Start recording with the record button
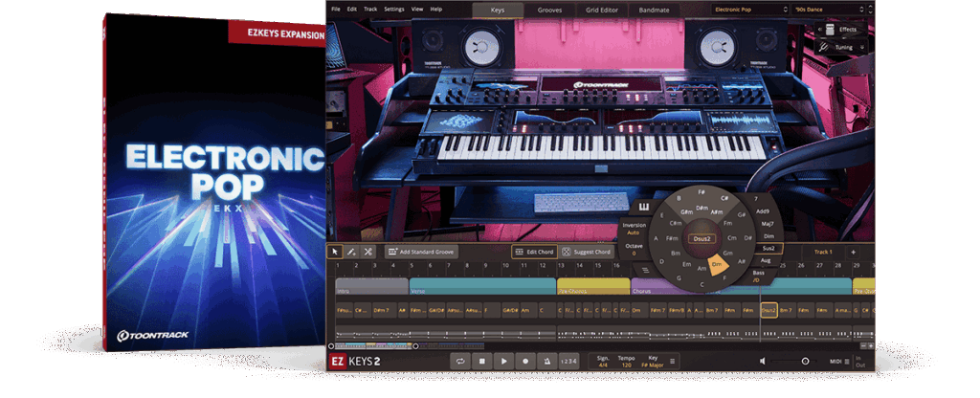Image resolution: width=980 pixels, height=398 pixels. (x=525, y=361)
